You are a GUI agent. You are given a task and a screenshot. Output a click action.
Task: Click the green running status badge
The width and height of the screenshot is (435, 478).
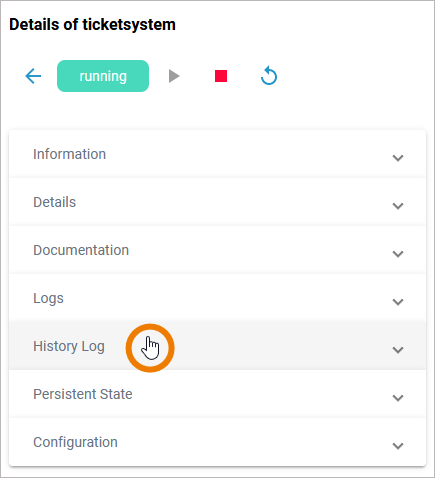pyautogui.click(x=103, y=76)
